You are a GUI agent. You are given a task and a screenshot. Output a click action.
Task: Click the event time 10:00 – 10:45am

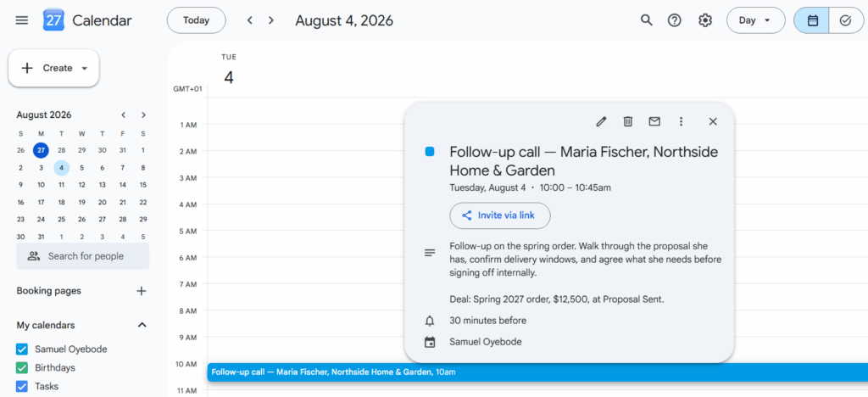point(574,187)
